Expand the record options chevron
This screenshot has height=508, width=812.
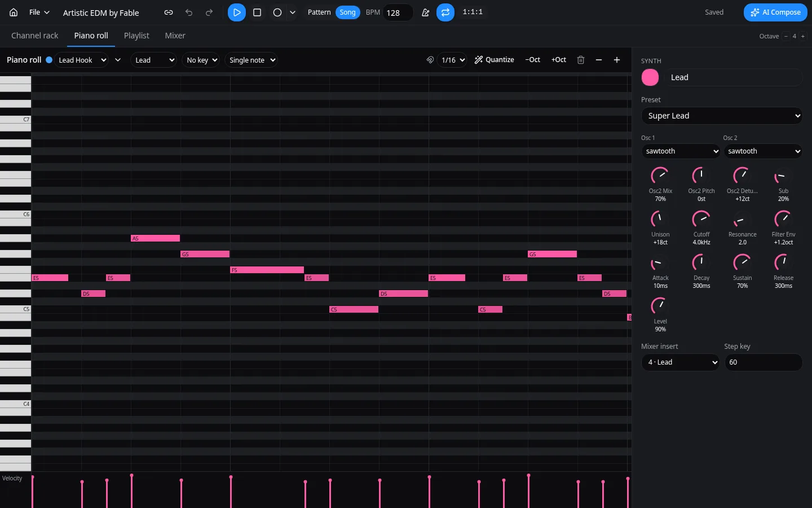tap(292, 12)
